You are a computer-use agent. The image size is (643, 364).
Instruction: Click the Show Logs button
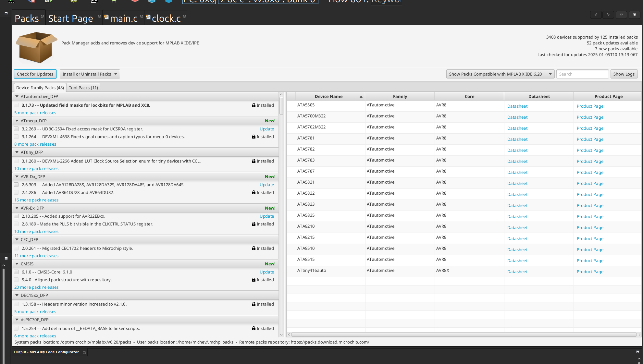624,74
